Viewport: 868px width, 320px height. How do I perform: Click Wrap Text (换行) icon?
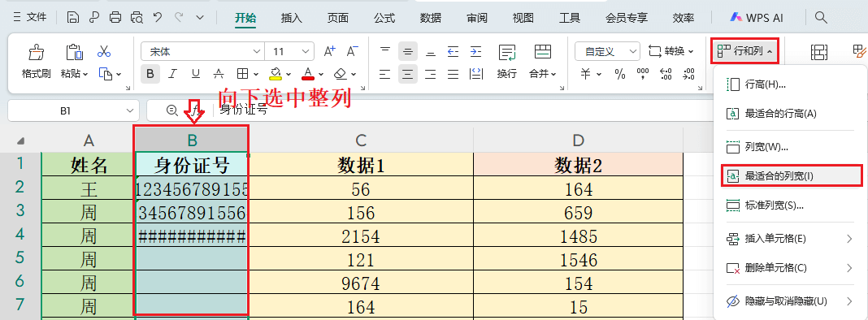[506, 53]
